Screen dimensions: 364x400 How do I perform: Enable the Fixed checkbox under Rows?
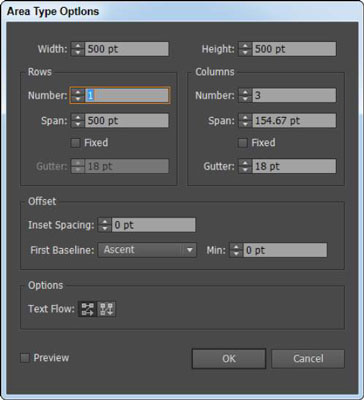click(76, 143)
